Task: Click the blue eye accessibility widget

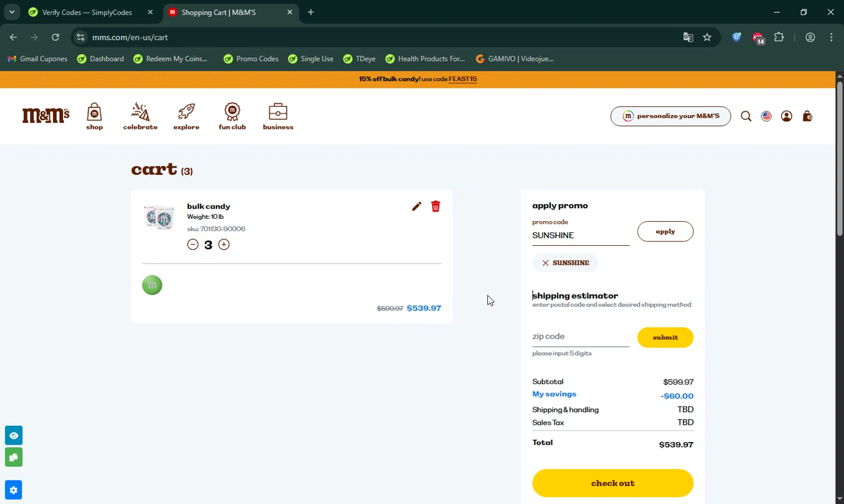Action: coord(14,435)
